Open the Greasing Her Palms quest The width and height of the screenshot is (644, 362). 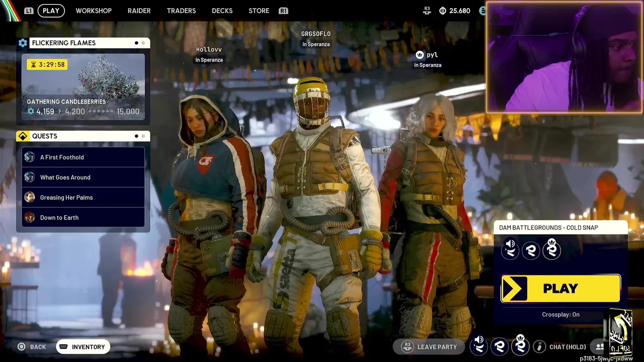coord(83,198)
